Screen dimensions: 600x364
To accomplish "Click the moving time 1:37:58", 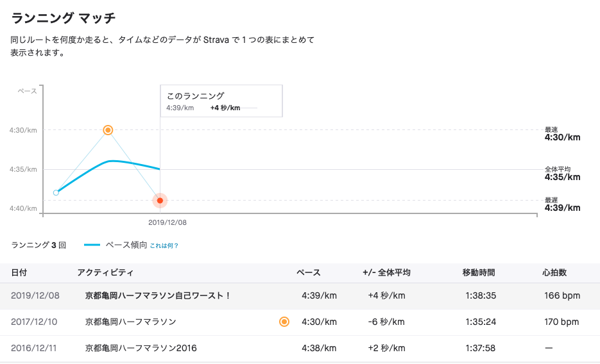I will pyautogui.click(x=480, y=348).
